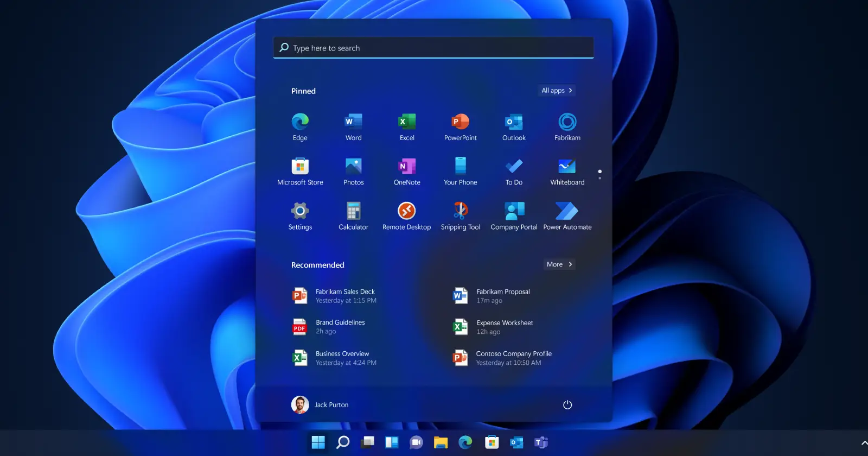Click the Start button on taskbar
Image resolution: width=868 pixels, height=456 pixels.
318,442
